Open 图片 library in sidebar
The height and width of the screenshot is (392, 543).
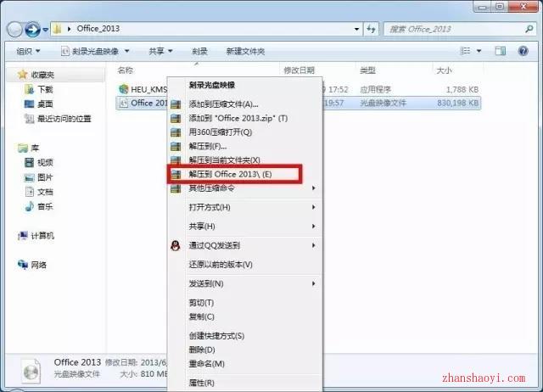coord(45,177)
